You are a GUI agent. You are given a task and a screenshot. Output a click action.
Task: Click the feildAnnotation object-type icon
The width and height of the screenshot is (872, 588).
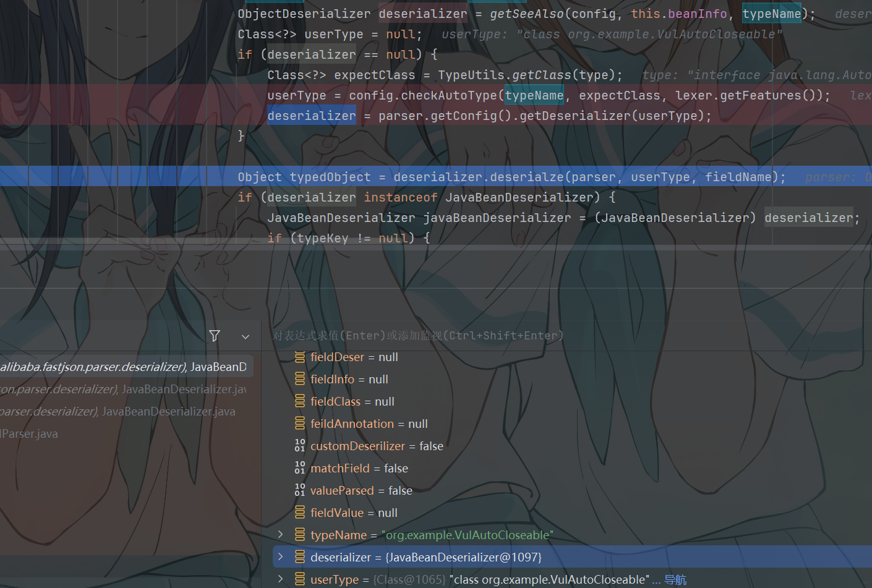coord(300,424)
